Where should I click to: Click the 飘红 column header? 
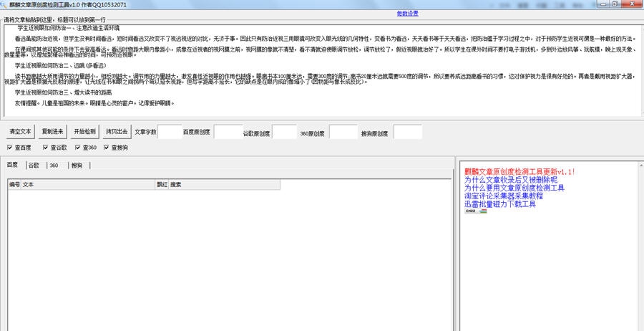(162, 185)
